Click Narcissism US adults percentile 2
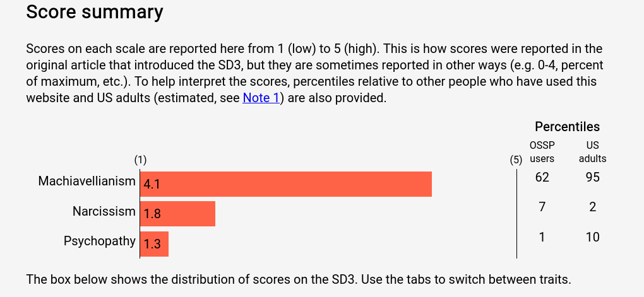Viewport: 644px width, 297px height. coord(593,207)
